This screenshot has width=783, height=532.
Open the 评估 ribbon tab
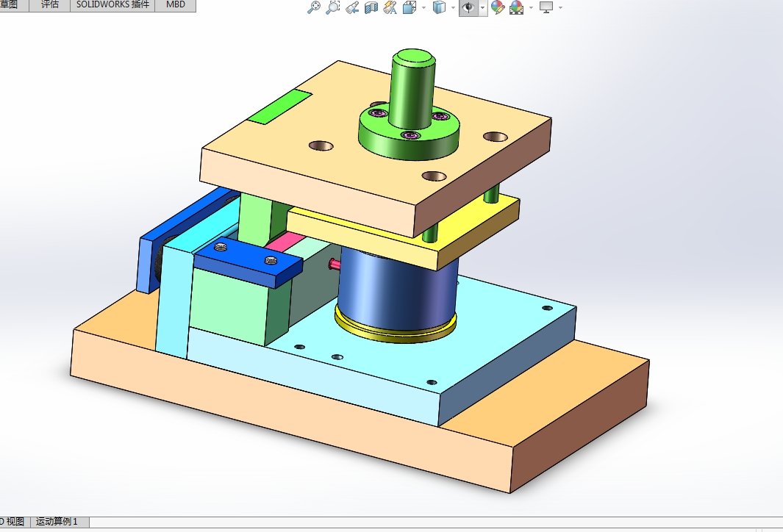tap(49, 4)
